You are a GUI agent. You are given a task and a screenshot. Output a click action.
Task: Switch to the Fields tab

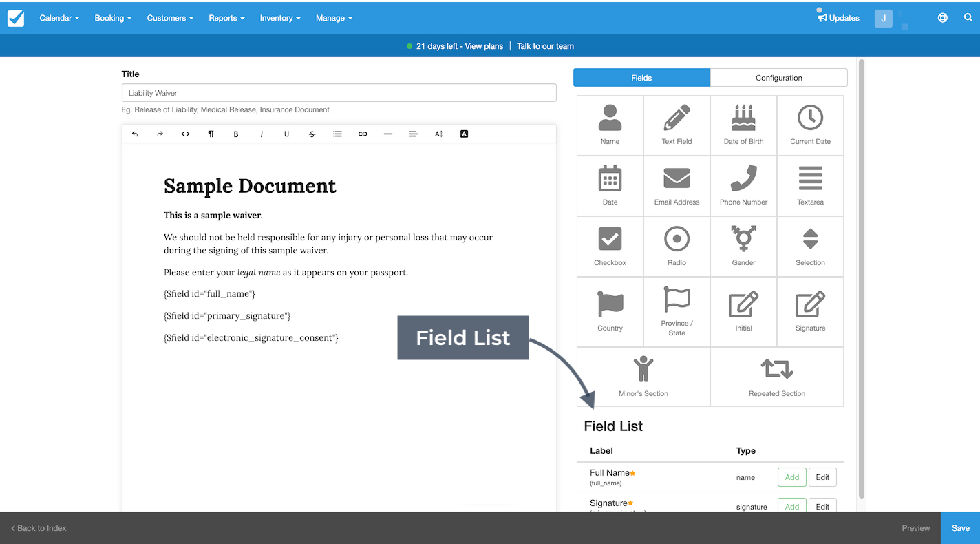[641, 78]
